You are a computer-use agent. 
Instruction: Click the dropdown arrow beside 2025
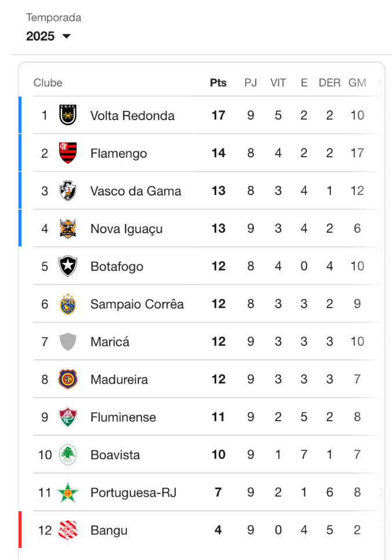point(66,36)
